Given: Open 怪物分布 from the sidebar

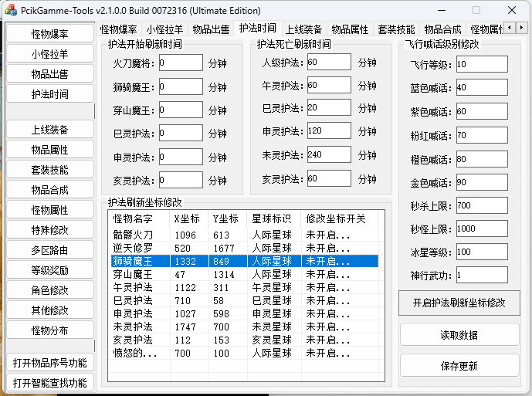Looking at the screenshot, I should click(x=50, y=330).
